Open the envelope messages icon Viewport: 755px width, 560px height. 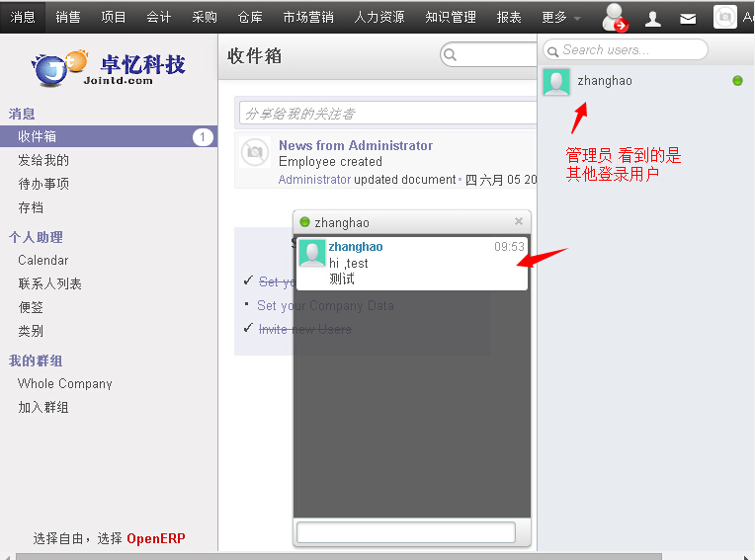(688, 18)
